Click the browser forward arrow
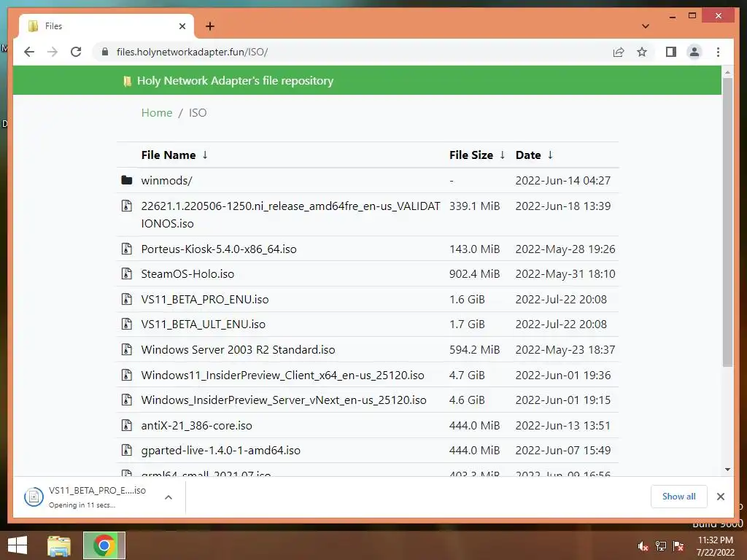The height and width of the screenshot is (560, 747). point(53,52)
